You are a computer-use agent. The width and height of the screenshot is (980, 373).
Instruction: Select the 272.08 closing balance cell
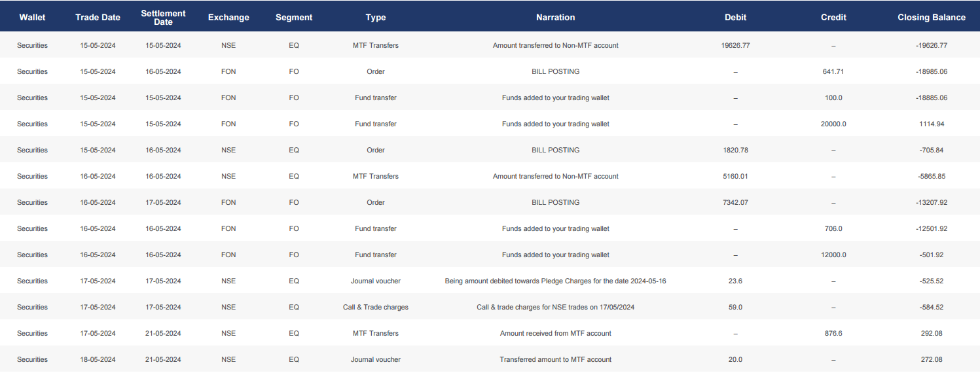pos(932,360)
